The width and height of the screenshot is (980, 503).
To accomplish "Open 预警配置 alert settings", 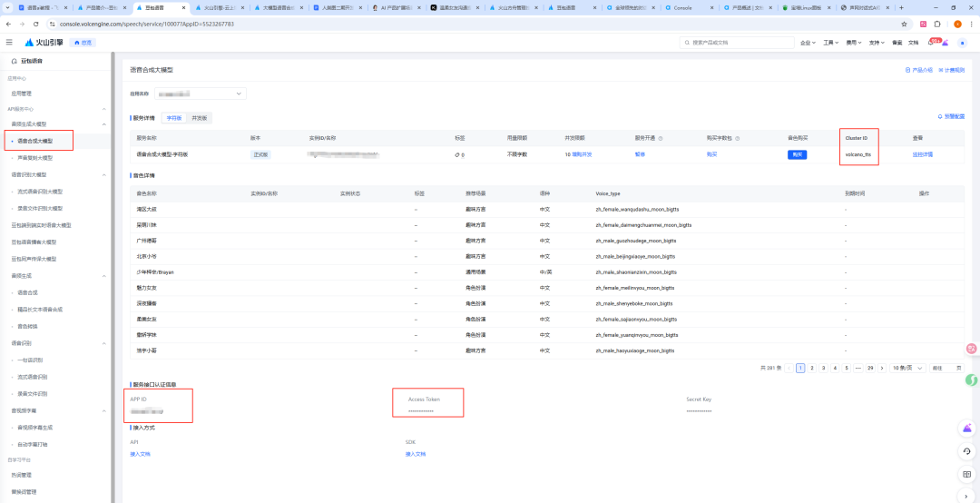I will click(951, 117).
